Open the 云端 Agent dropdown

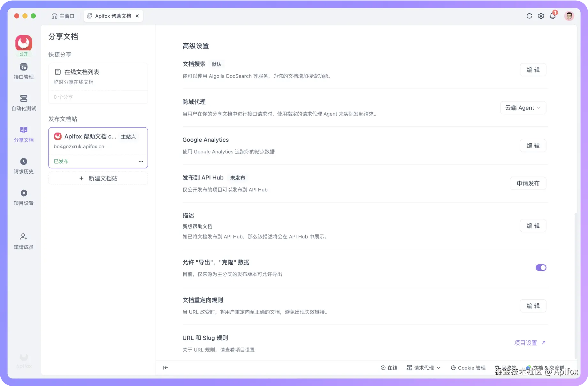pos(523,108)
